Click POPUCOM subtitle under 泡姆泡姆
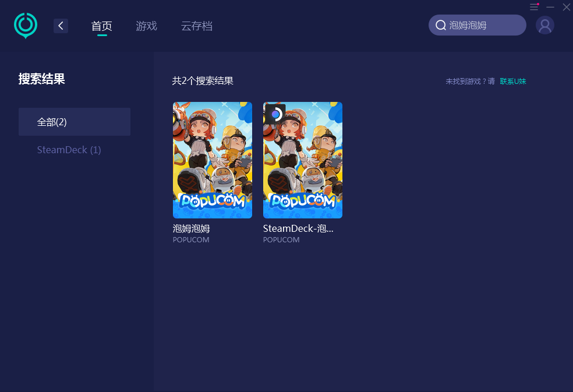Viewport: 573px width, 392px height. (x=191, y=240)
